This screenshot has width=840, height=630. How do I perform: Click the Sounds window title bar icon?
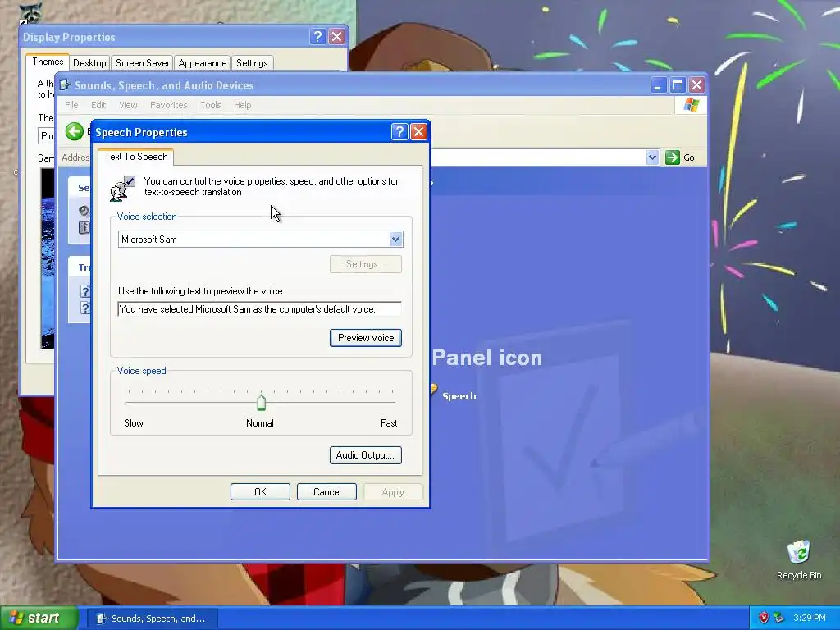pos(66,85)
